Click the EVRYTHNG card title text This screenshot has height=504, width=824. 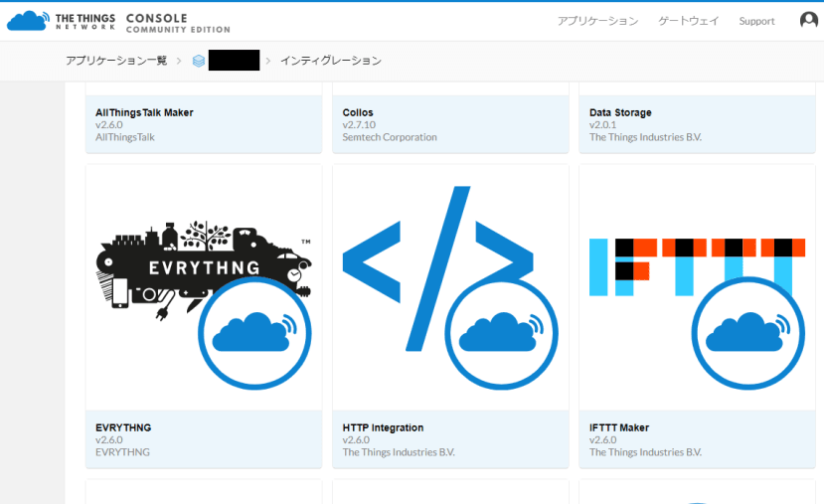(x=123, y=427)
